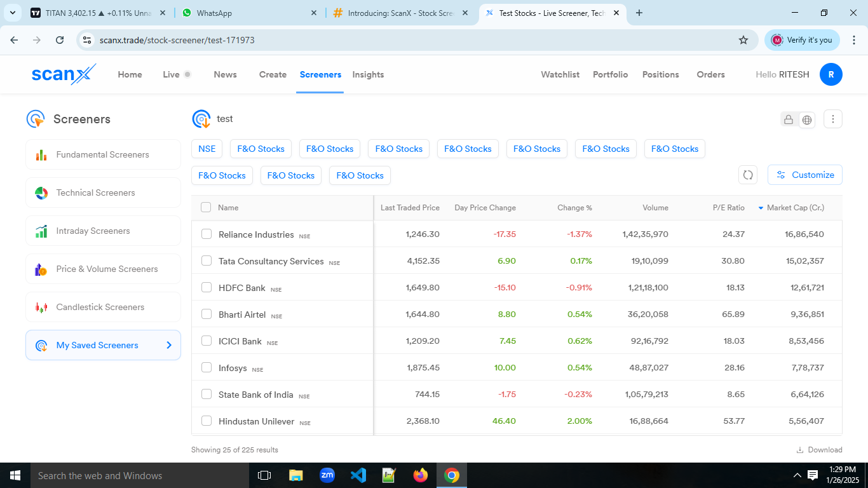This screenshot has height=488, width=868.
Task: Click the NSE filter chip
Action: (x=207, y=149)
